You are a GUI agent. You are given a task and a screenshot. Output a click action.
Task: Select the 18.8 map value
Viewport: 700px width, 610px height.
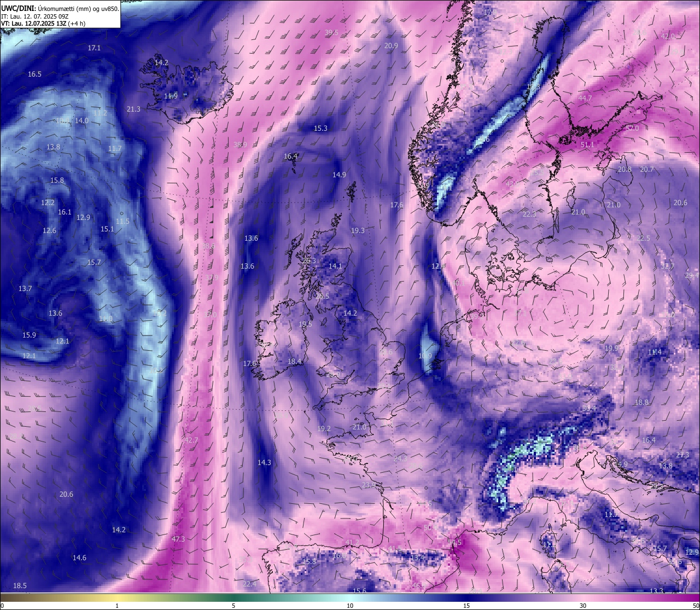click(641, 403)
